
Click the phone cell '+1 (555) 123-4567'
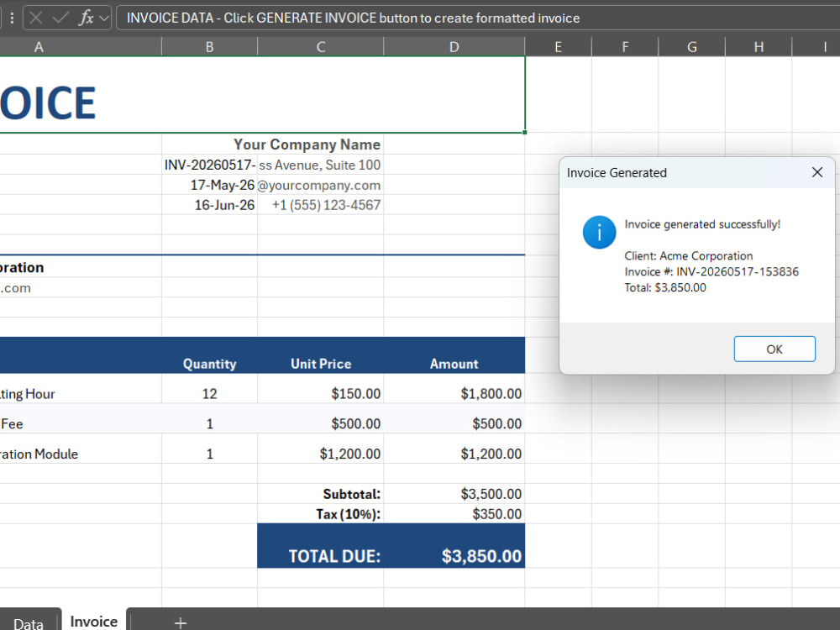click(x=320, y=205)
